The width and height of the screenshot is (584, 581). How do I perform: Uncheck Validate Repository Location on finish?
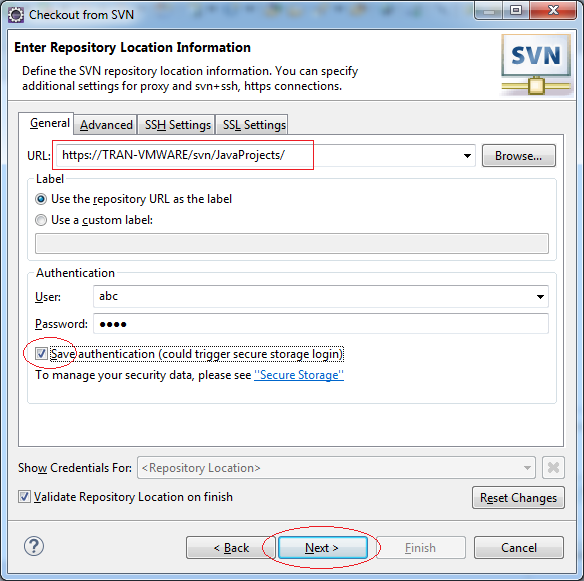tap(24, 496)
